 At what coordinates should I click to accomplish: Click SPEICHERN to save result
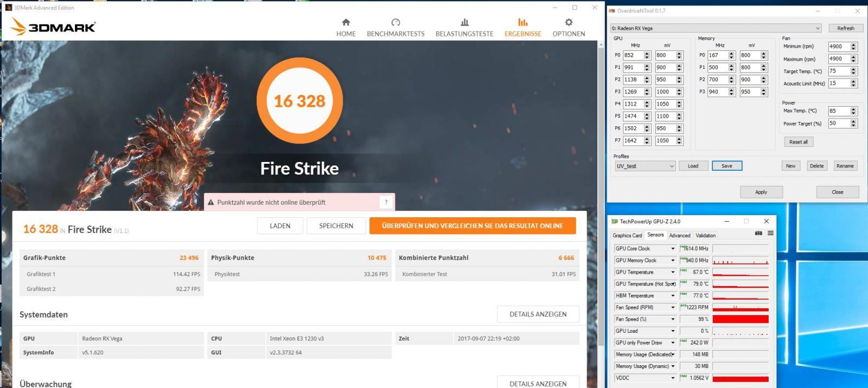(336, 226)
